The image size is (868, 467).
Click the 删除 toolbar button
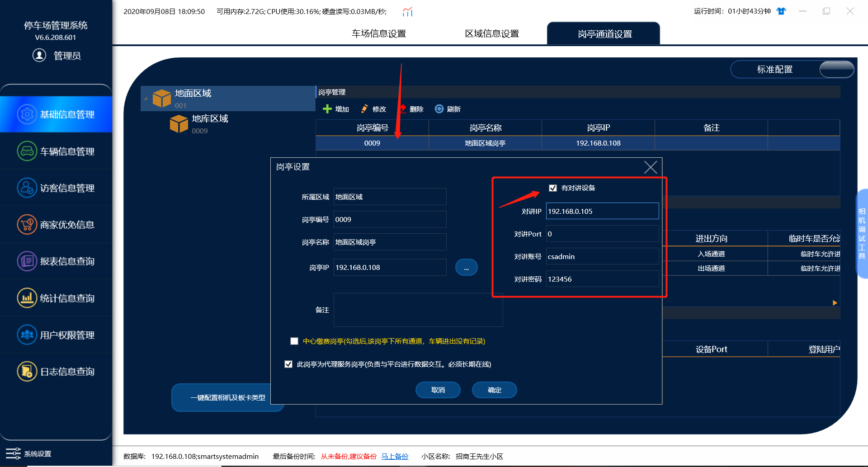click(411, 109)
